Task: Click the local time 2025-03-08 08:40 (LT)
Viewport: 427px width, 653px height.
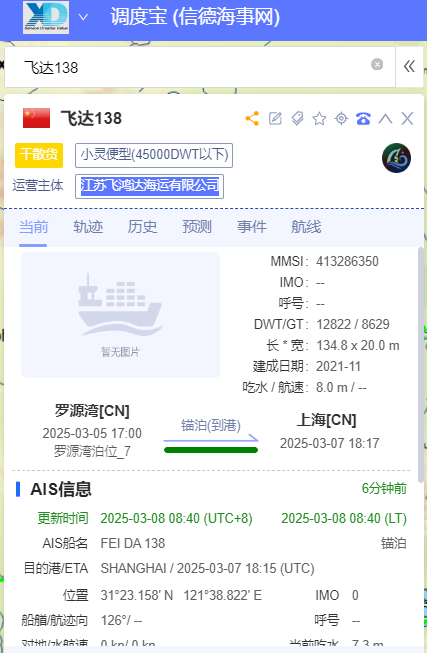Action: [x=344, y=518]
